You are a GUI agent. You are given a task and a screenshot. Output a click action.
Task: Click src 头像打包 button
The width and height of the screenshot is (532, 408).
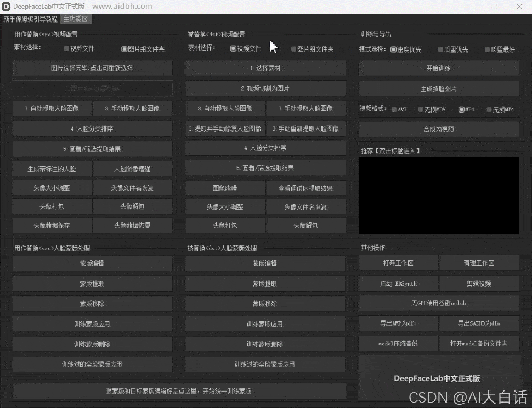tap(52, 206)
